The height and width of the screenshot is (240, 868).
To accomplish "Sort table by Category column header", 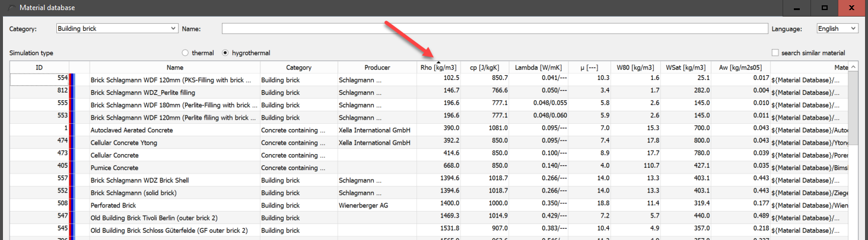I will point(299,68).
